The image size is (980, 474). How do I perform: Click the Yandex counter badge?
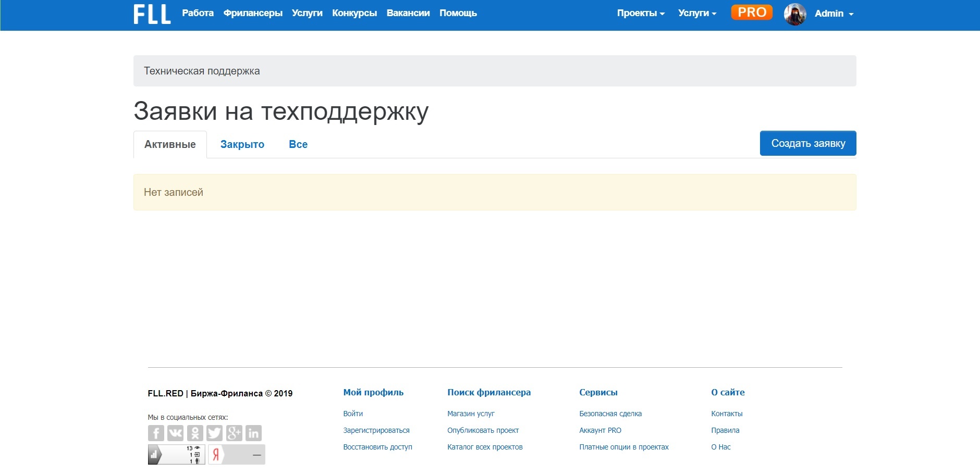[237, 454]
